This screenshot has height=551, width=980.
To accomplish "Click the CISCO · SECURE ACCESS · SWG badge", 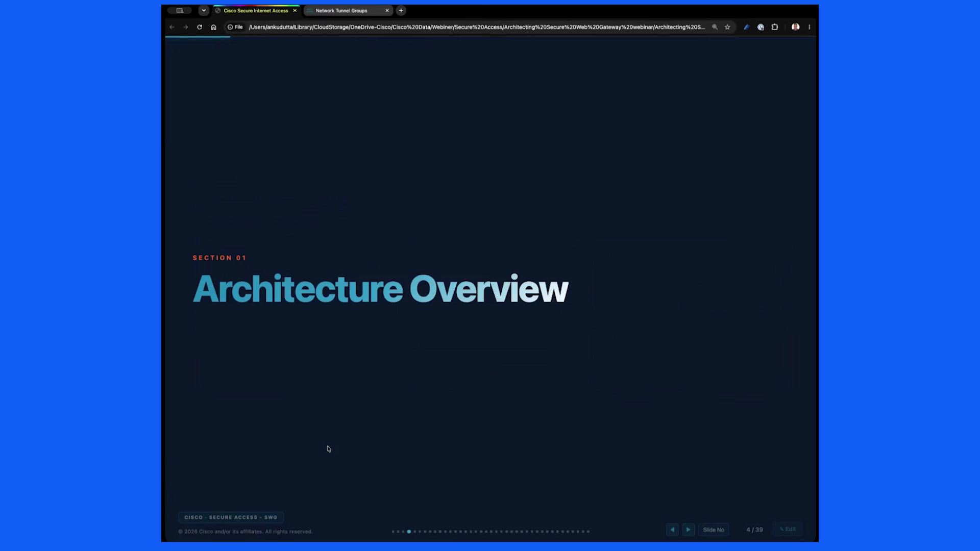I will point(231,517).
